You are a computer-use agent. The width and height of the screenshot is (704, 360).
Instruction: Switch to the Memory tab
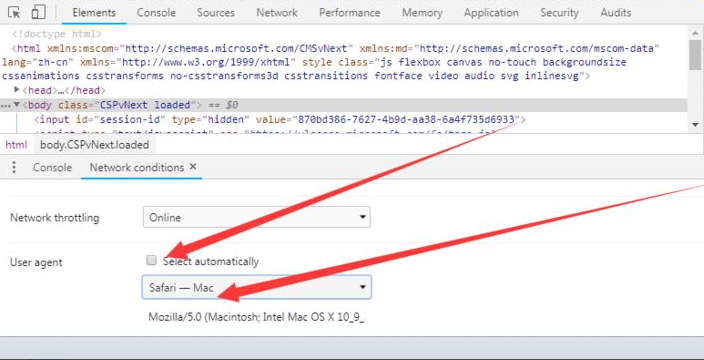[x=422, y=13]
